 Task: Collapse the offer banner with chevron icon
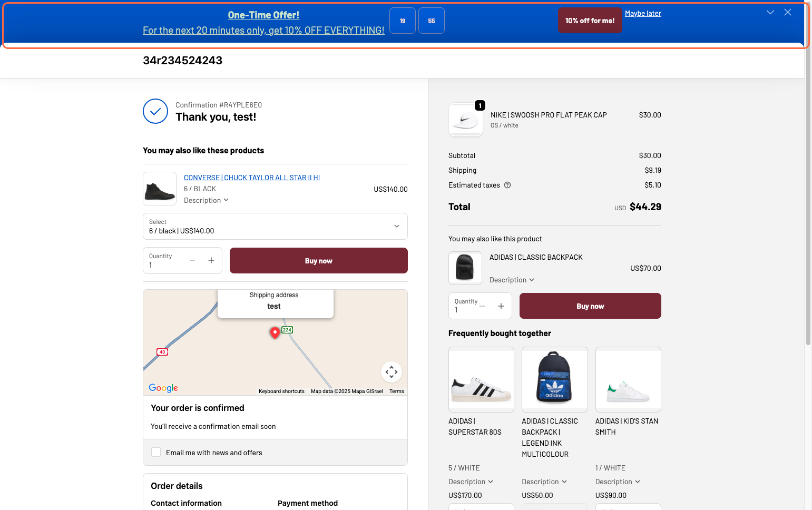coord(770,12)
